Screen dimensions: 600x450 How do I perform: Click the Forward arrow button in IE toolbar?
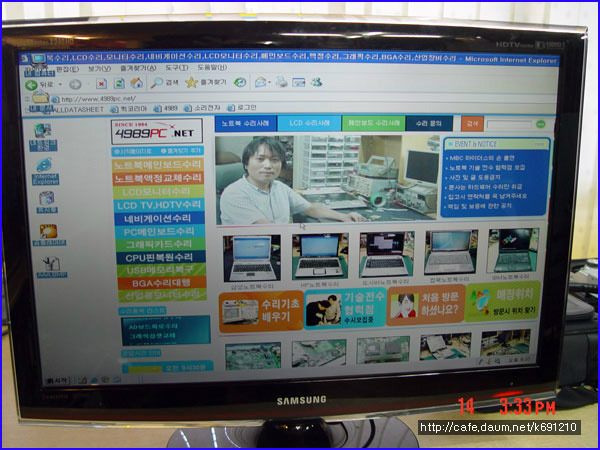pyautogui.click(x=75, y=84)
